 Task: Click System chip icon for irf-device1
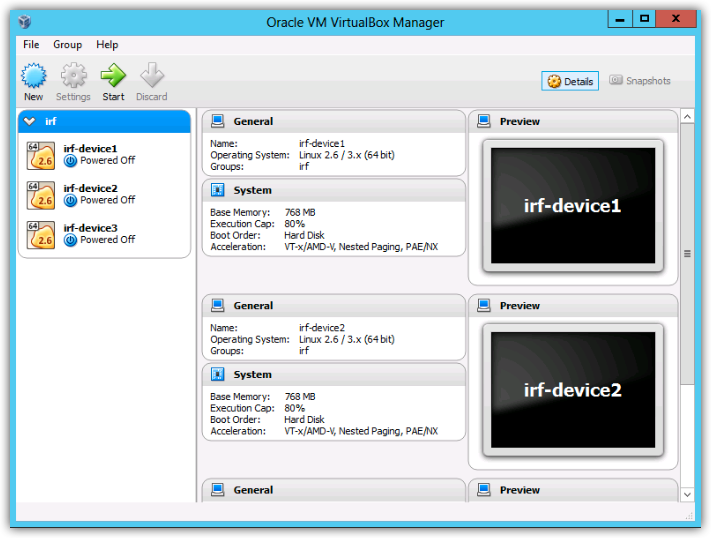coord(218,190)
